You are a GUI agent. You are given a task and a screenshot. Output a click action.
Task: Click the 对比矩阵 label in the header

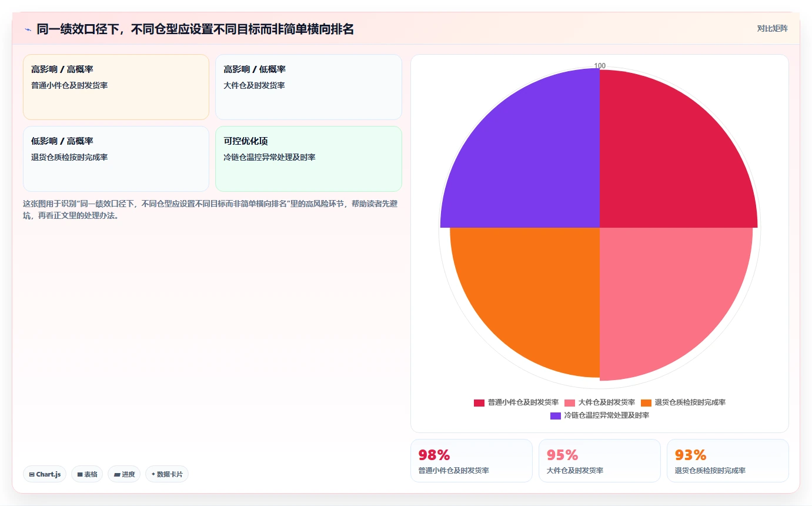pos(772,28)
